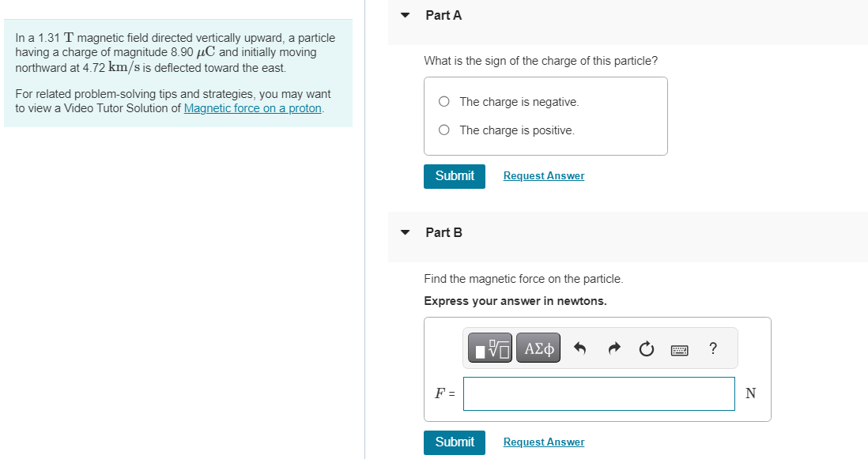The height and width of the screenshot is (459, 868).
Task: Click the redo arrow in equation toolbar
Action: [x=613, y=348]
